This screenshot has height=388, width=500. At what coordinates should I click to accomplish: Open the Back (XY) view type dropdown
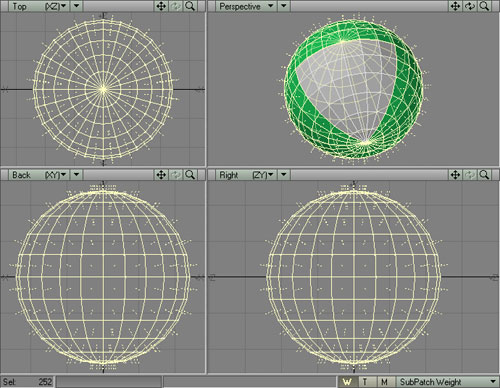pos(39,175)
